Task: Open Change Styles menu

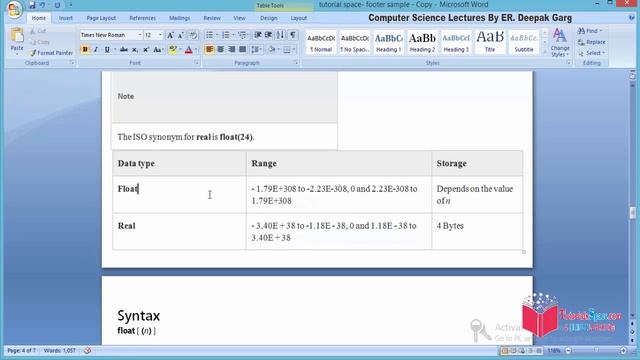Action: point(560,42)
